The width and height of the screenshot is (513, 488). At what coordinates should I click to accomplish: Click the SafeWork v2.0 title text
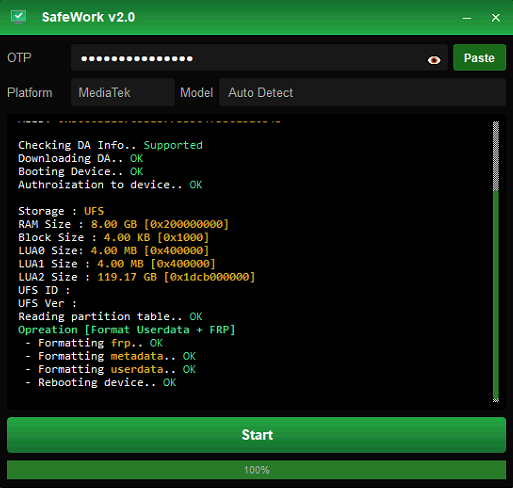pos(88,17)
